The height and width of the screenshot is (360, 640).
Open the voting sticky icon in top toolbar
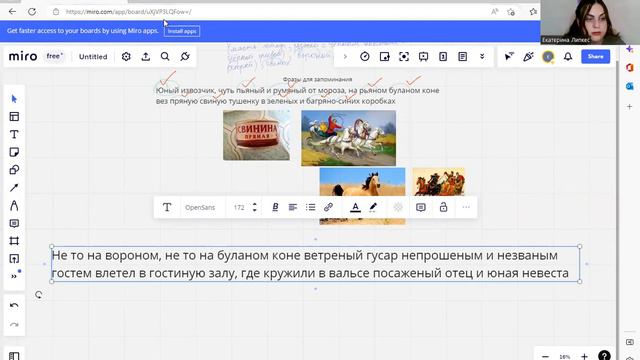coord(384,57)
